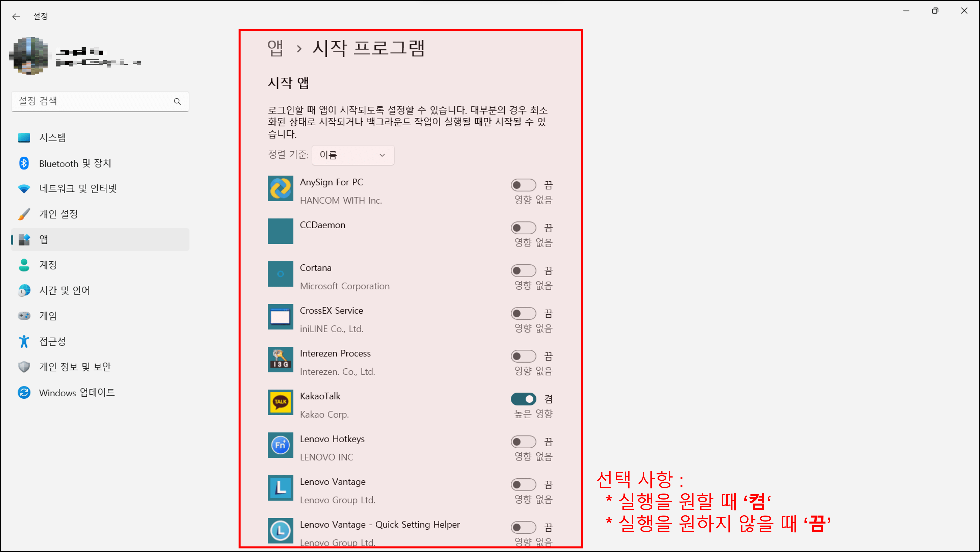Switch on CrossEX Service startup toggle

(523, 313)
